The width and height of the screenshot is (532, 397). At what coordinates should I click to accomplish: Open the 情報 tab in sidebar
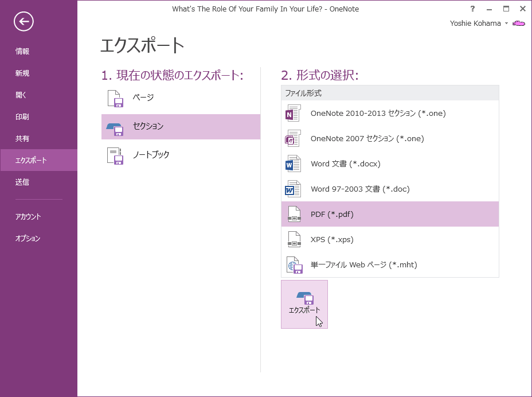(x=38, y=51)
